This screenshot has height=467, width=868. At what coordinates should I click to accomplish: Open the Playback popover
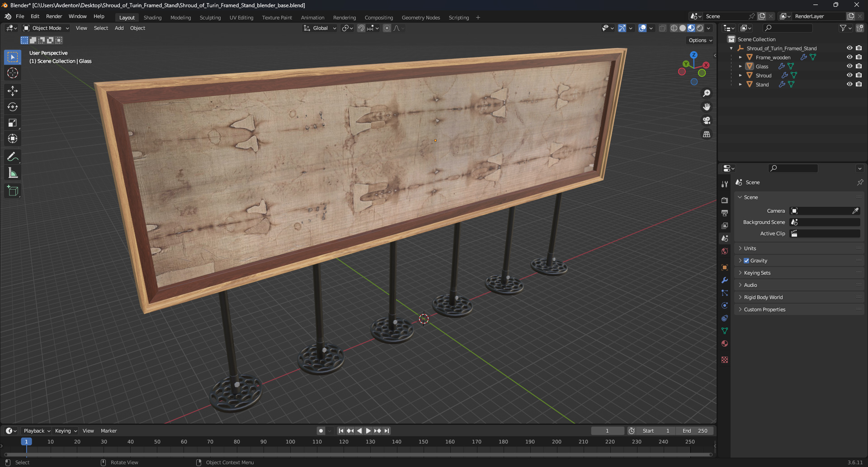click(37, 431)
